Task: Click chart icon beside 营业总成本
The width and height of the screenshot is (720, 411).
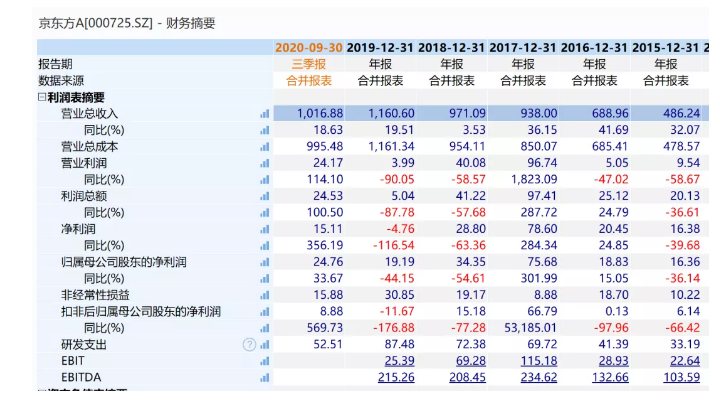Action: [x=264, y=147]
